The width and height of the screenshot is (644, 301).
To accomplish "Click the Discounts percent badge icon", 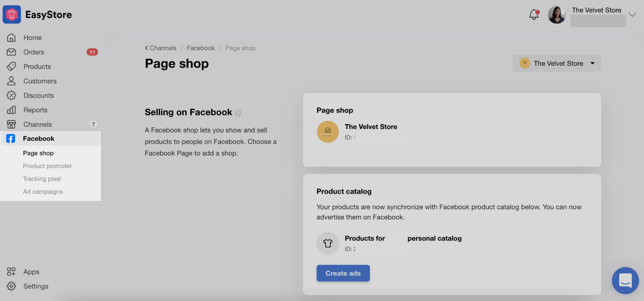I will point(11,95).
